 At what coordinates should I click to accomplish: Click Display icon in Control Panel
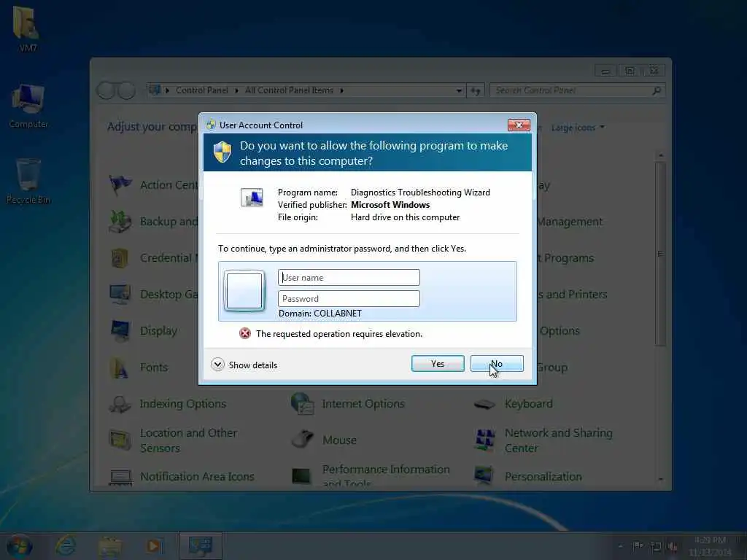tap(120, 330)
